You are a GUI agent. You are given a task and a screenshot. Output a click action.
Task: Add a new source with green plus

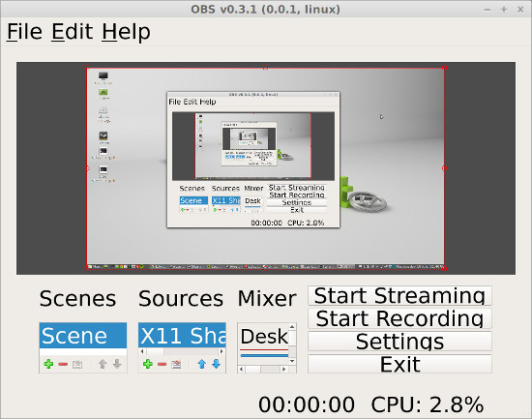click(x=148, y=364)
